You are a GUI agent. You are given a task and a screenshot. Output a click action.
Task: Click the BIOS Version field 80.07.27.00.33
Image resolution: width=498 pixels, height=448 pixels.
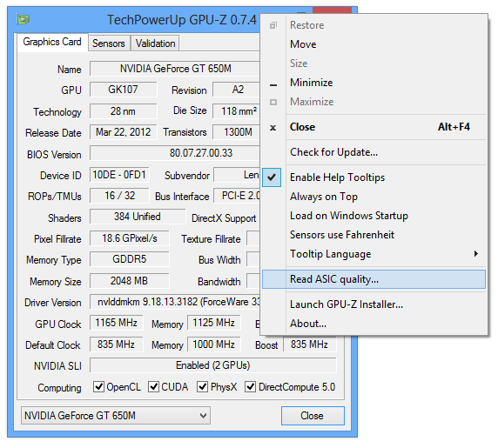coord(175,153)
